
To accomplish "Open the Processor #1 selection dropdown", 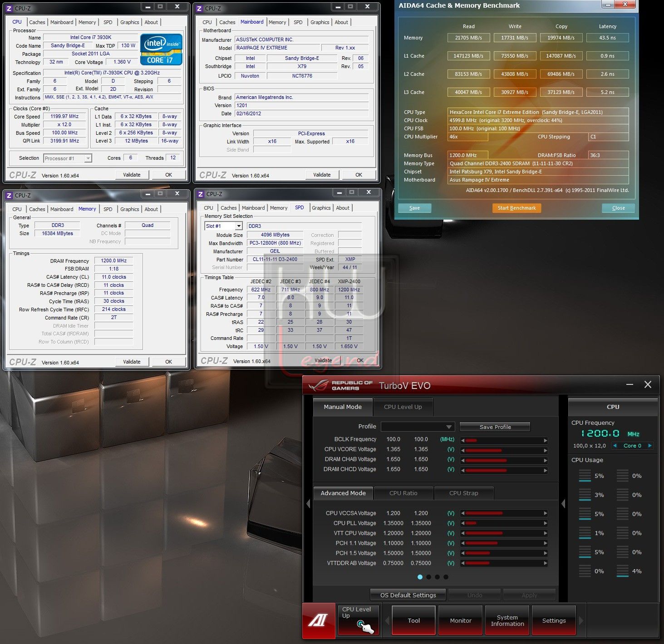I will [x=68, y=158].
